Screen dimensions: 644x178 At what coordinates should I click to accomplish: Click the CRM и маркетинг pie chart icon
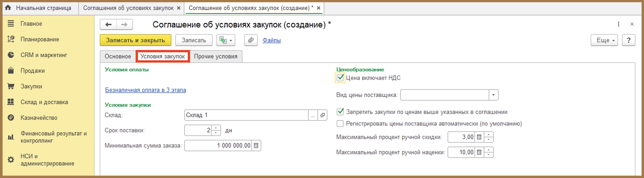pos(11,55)
